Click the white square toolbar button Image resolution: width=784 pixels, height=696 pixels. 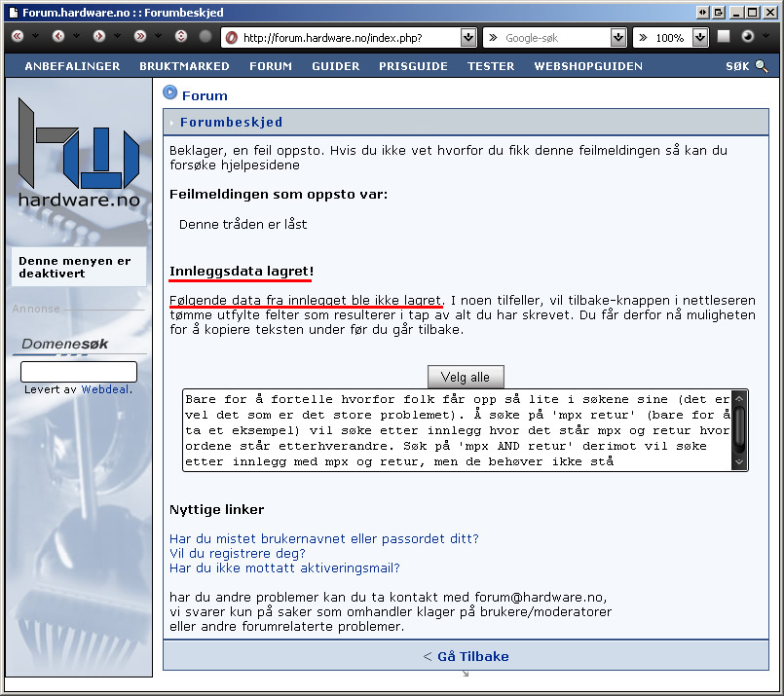click(x=723, y=36)
